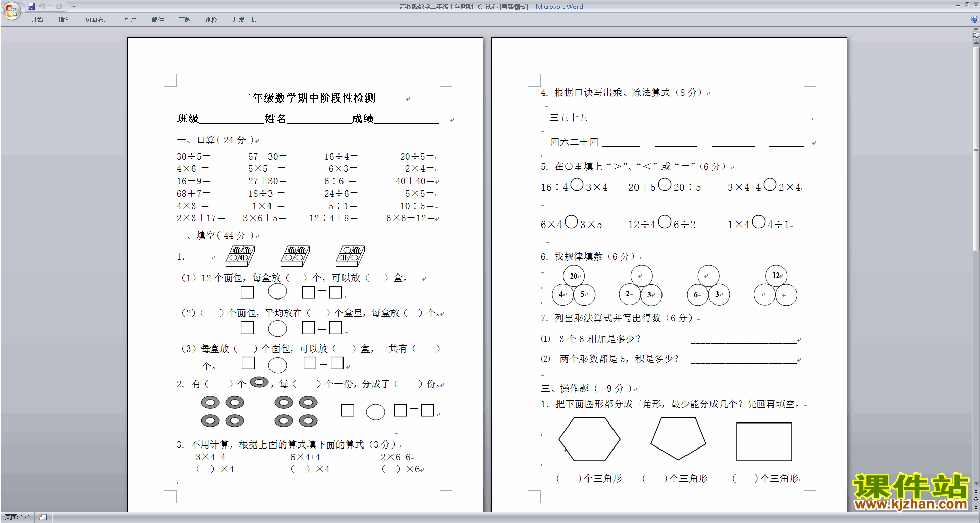Open the 开发工具 ribbon tab
The height and width of the screenshot is (523, 980).
[x=244, y=20]
